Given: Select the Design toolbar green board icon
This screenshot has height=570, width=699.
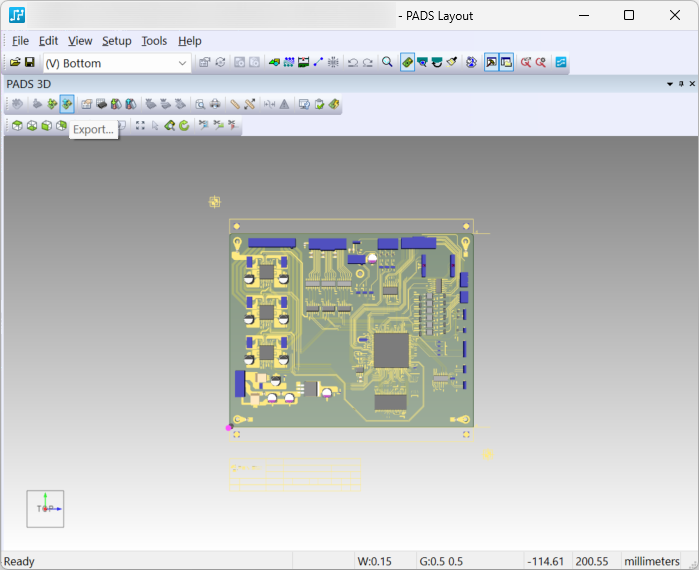Looking at the screenshot, I should point(274,62).
